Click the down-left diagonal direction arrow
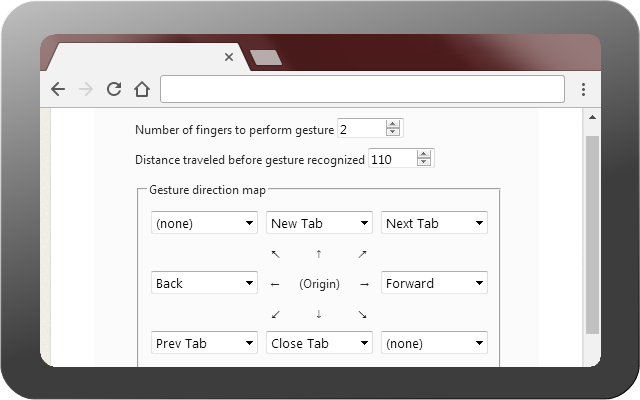Image resolution: width=640 pixels, height=400 pixels. tap(276, 315)
